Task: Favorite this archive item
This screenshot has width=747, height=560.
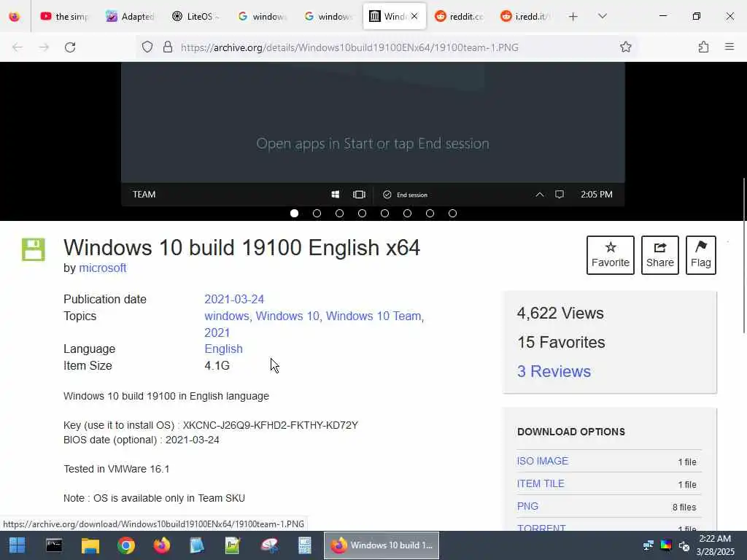Action: 611,254
